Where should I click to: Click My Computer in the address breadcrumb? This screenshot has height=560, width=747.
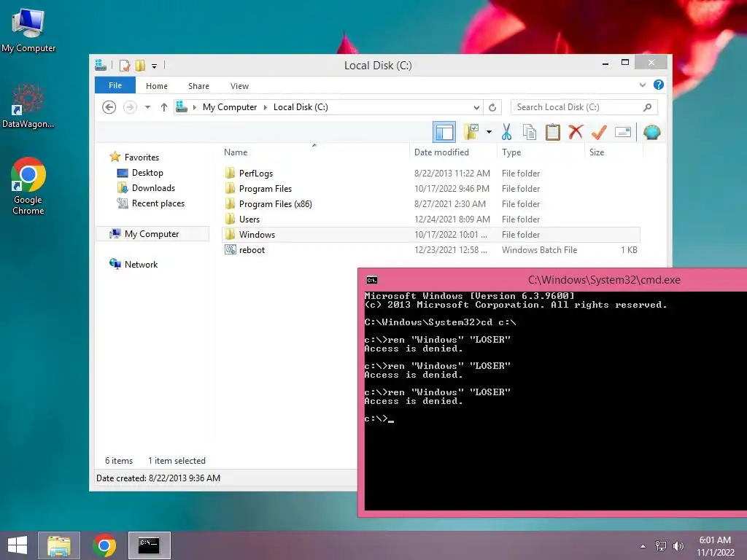[230, 107]
